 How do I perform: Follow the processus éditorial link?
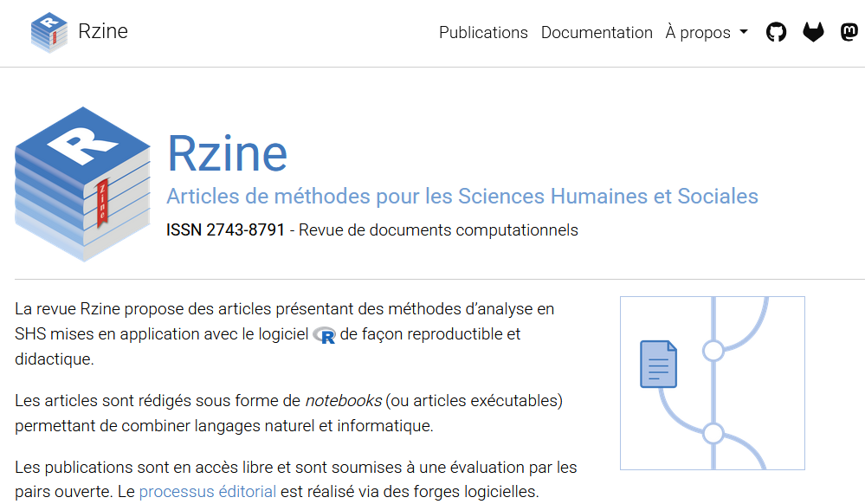[x=208, y=492]
